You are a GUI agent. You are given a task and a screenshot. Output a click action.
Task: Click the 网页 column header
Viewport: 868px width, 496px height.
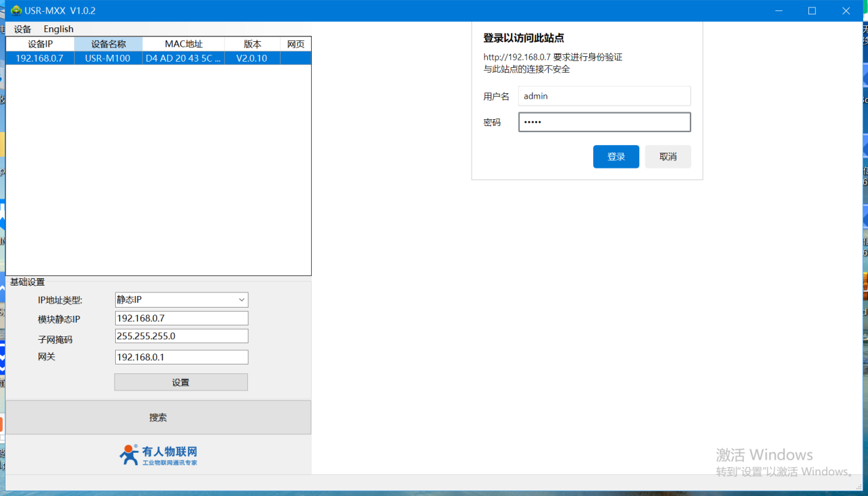tap(295, 44)
